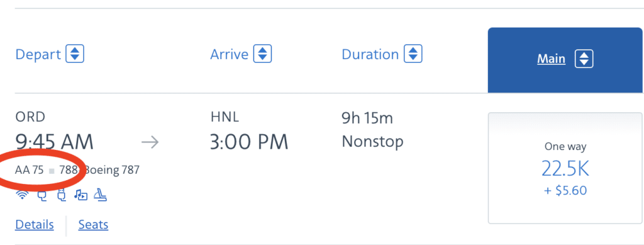Open the flight Details link
The image size is (644, 245).
[35, 225]
